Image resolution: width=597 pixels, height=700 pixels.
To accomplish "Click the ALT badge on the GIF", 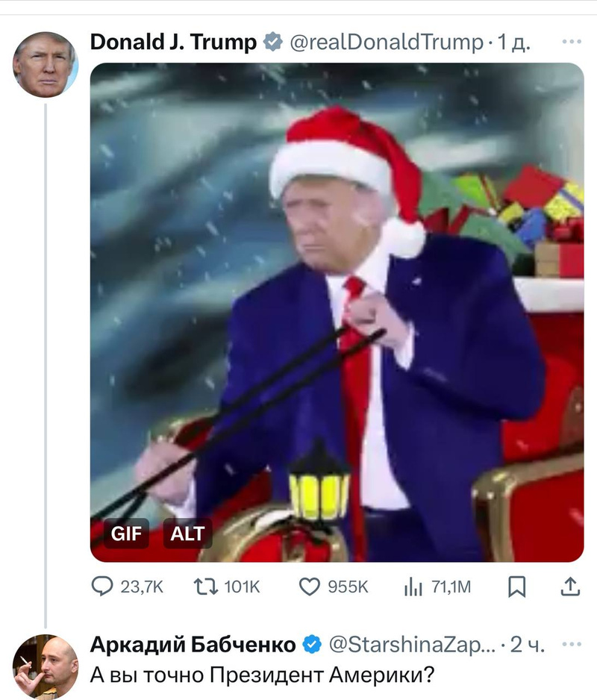I will (187, 534).
